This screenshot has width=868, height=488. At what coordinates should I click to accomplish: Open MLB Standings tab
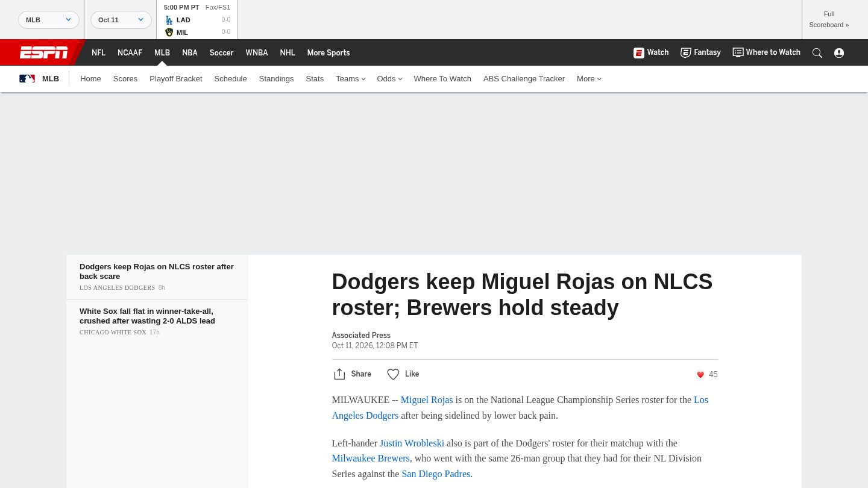point(276,79)
